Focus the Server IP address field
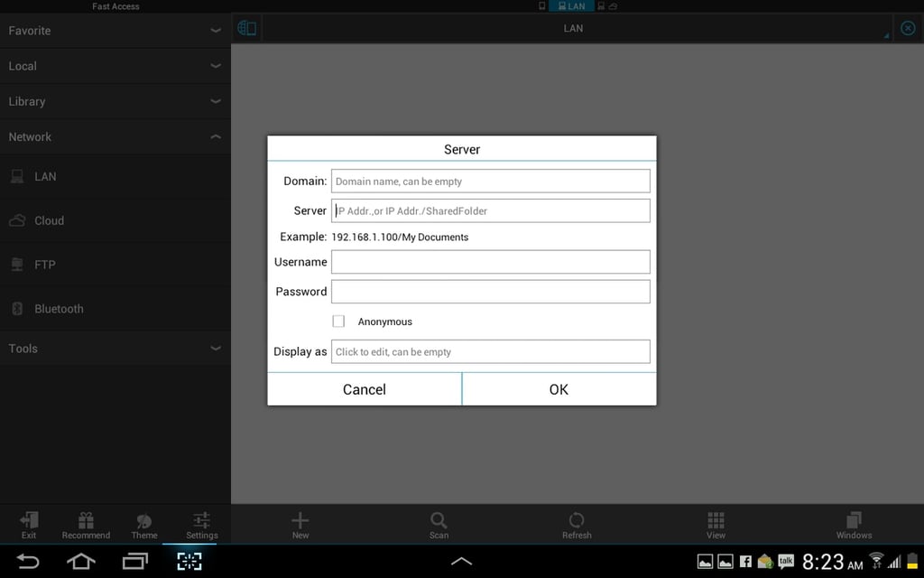924x578 pixels. 490,210
